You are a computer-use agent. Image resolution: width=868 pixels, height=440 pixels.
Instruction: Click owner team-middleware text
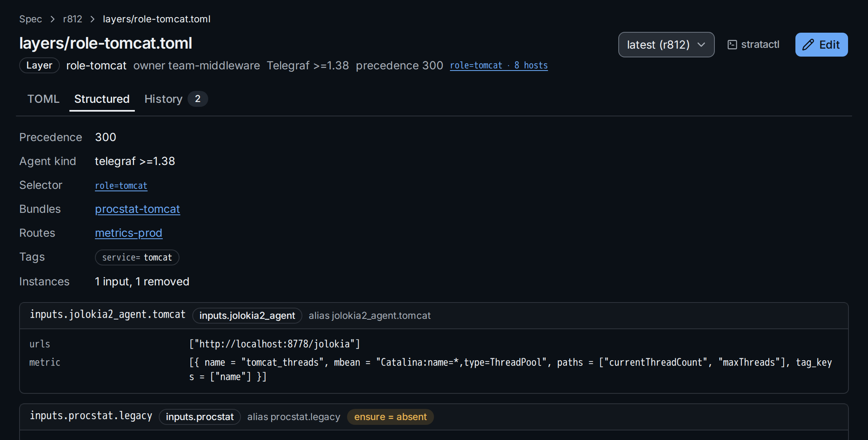pyautogui.click(x=196, y=65)
